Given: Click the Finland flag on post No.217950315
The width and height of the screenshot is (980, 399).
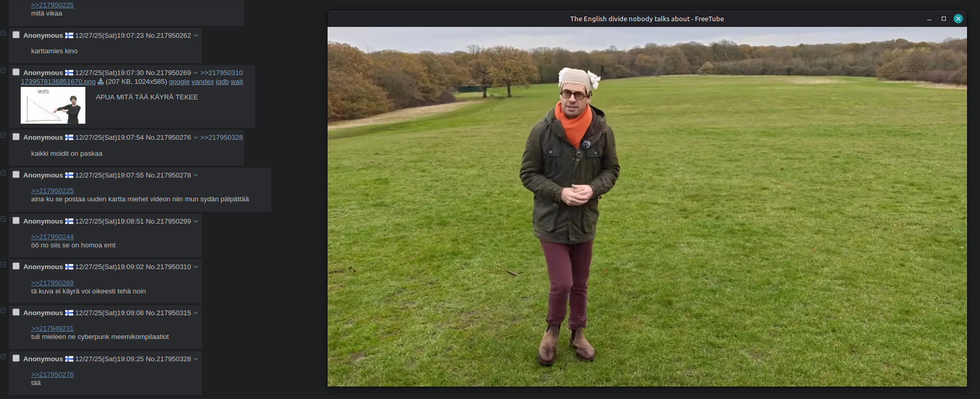Looking at the screenshot, I should (69, 313).
